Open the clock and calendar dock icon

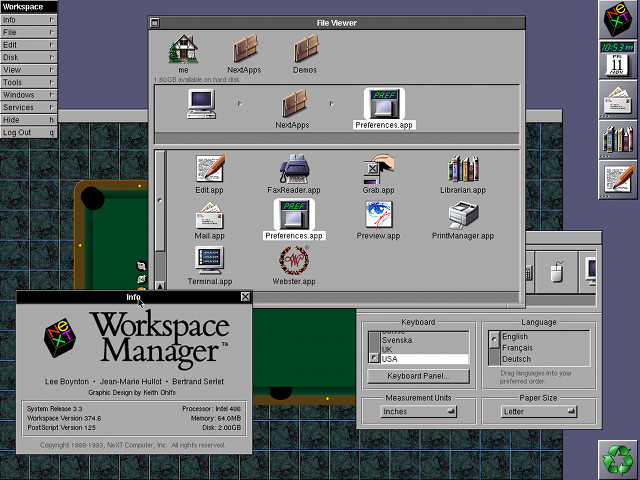coord(618,60)
